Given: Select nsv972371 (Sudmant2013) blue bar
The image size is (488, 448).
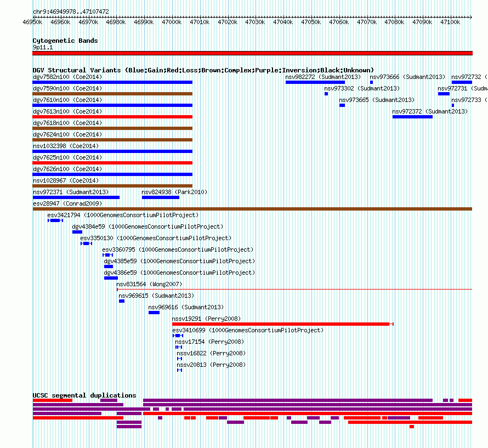Looking at the screenshot, I should 76,197.
